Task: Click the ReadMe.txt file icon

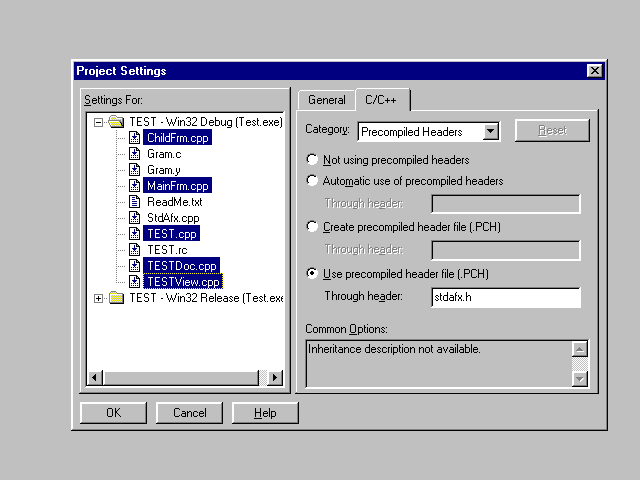Action: (x=134, y=202)
